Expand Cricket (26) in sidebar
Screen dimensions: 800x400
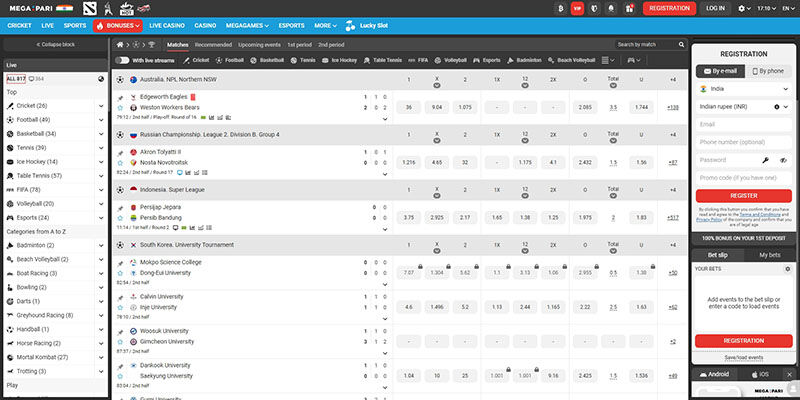[101, 106]
